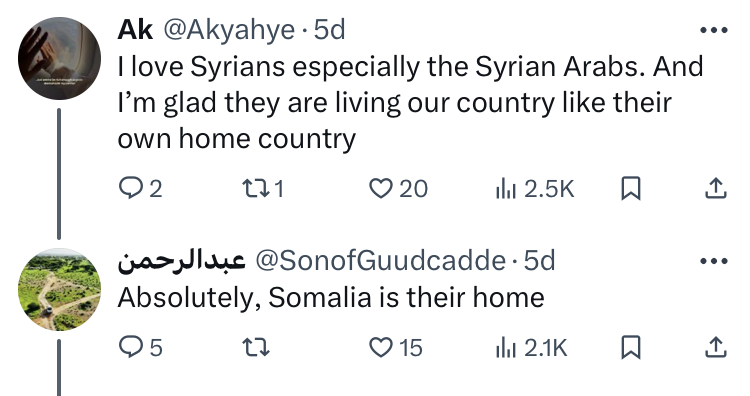Open the @SonofGuudcadde handle link

tap(381, 261)
